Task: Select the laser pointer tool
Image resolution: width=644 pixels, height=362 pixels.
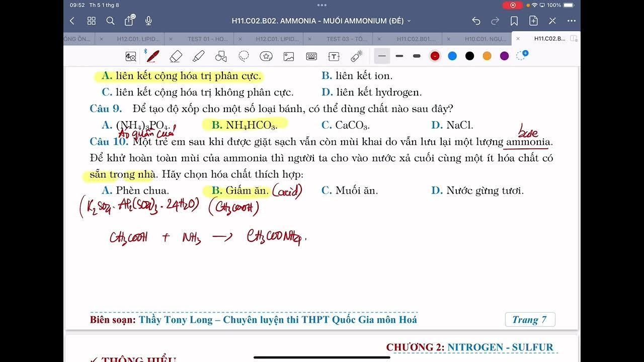Action: [x=357, y=56]
